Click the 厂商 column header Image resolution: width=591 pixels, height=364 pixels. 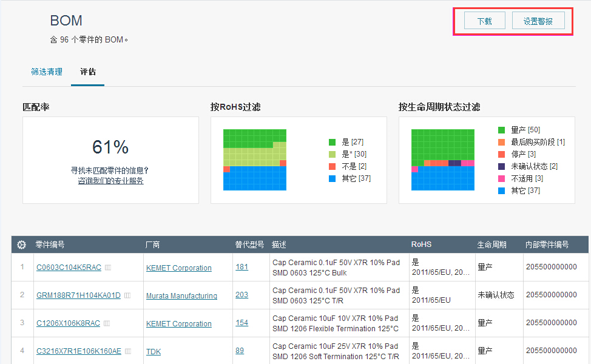[153, 244]
